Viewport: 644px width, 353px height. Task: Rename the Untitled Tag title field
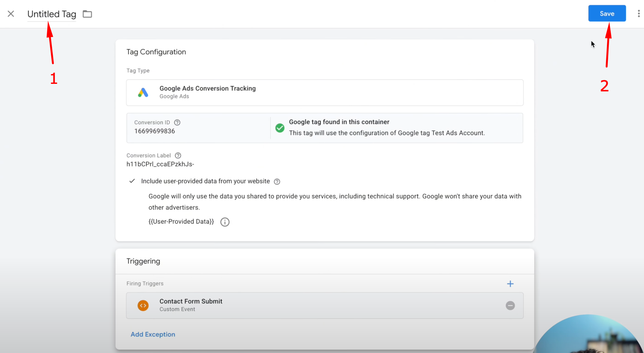coord(52,14)
